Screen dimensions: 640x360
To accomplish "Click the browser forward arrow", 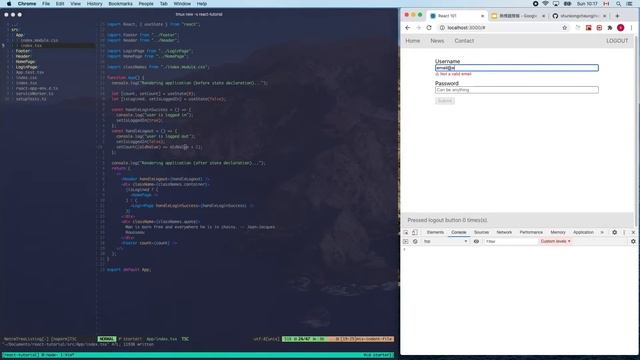I will [x=418, y=28].
